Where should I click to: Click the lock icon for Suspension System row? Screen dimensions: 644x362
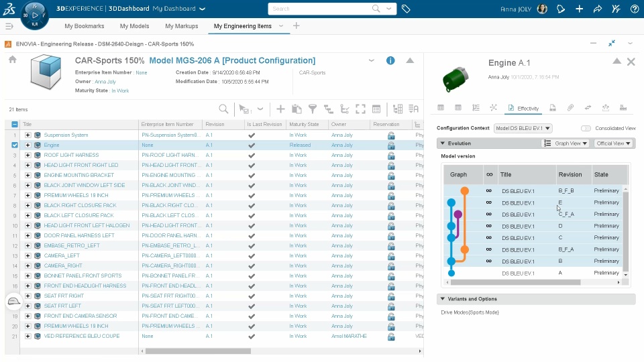[391, 135]
